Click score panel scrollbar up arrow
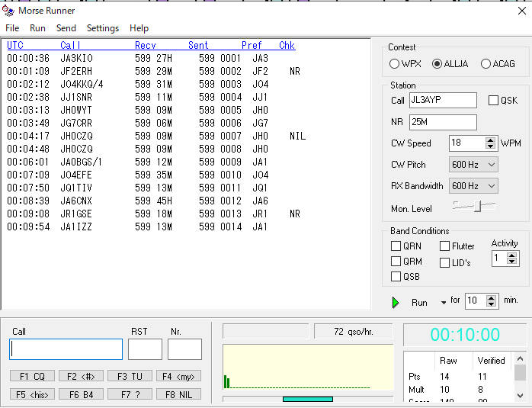This screenshot has width=532, height=408. point(520,358)
